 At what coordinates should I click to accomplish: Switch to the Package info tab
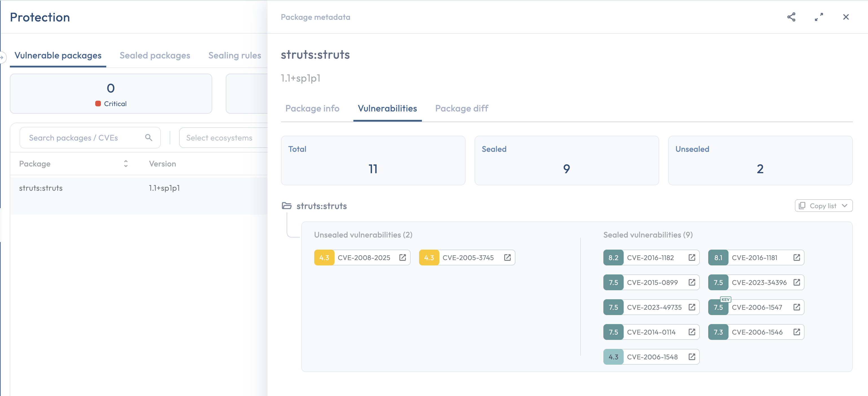(312, 108)
